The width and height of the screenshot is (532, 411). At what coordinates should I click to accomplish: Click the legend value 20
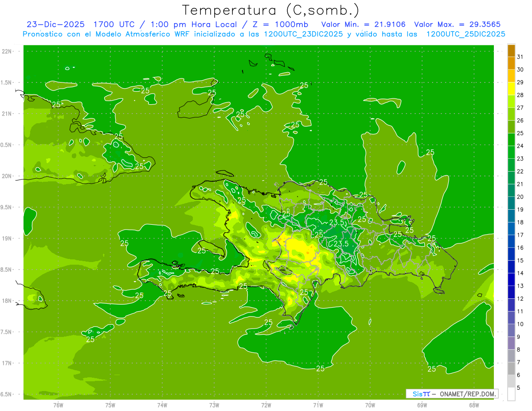(520, 197)
